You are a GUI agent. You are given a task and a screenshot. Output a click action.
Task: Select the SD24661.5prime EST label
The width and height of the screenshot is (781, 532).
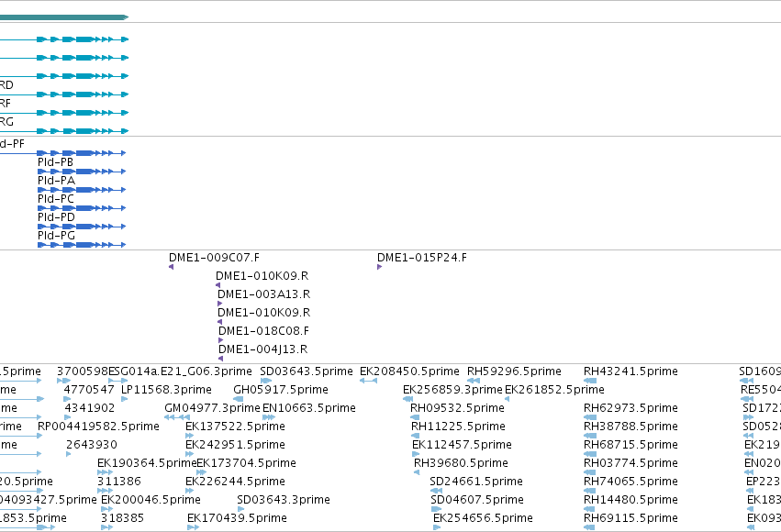(476, 482)
